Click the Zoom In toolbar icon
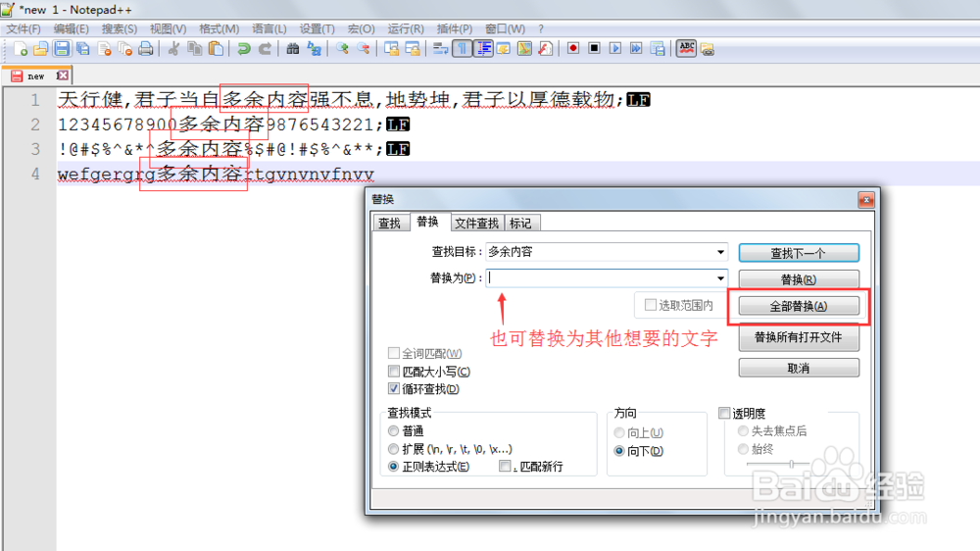 click(x=342, y=49)
